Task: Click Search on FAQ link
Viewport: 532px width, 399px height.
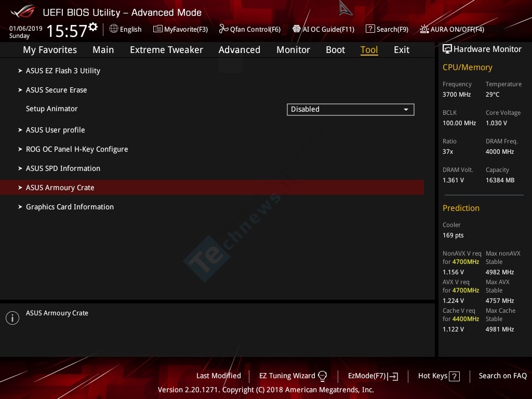Action: (x=502, y=376)
